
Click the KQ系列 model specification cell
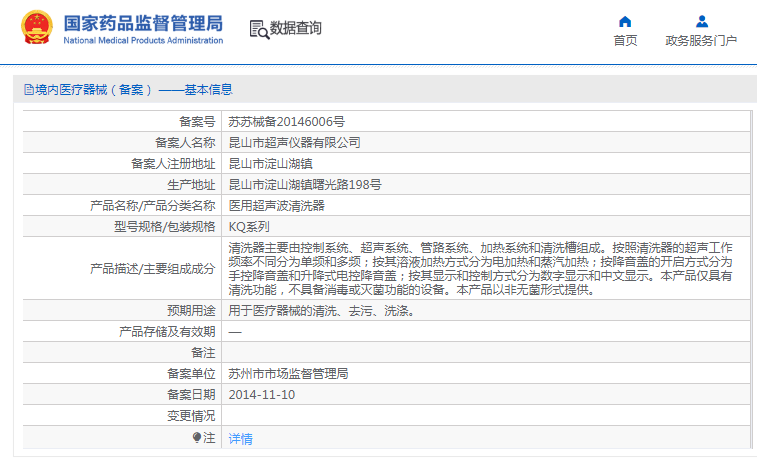click(486, 226)
